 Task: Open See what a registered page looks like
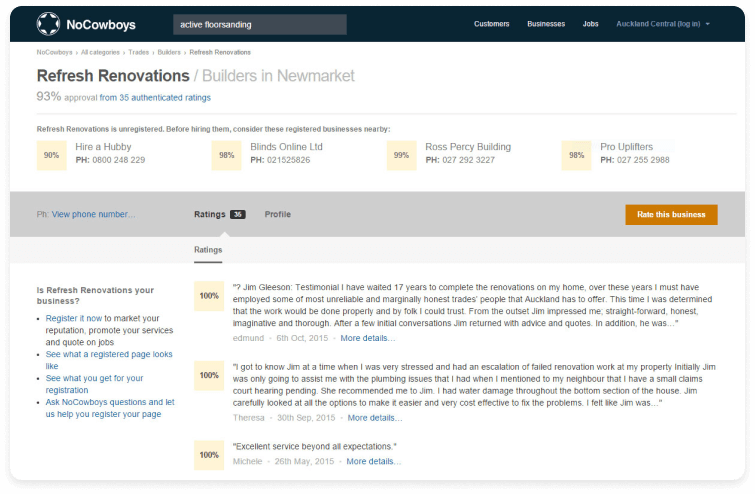109,360
